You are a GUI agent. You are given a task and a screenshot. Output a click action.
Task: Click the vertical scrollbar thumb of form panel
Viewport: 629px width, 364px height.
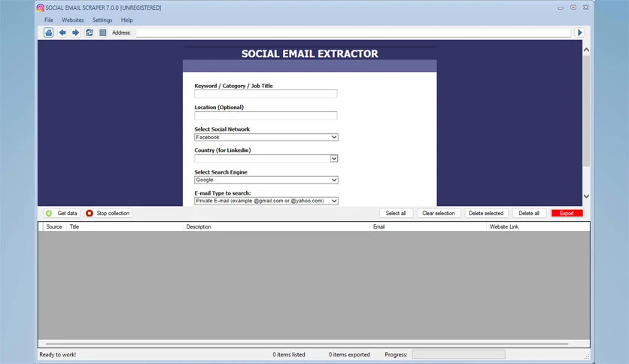coord(586,111)
